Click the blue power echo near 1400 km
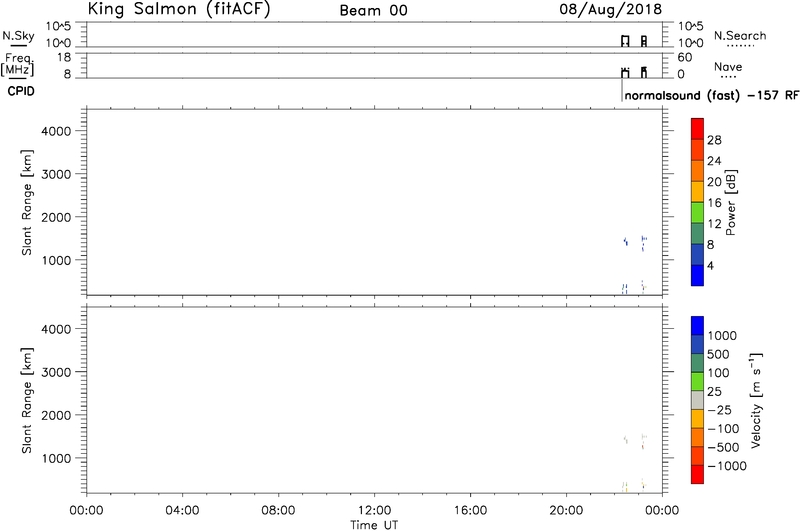The width and height of the screenshot is (800, 531). [626, 242]
